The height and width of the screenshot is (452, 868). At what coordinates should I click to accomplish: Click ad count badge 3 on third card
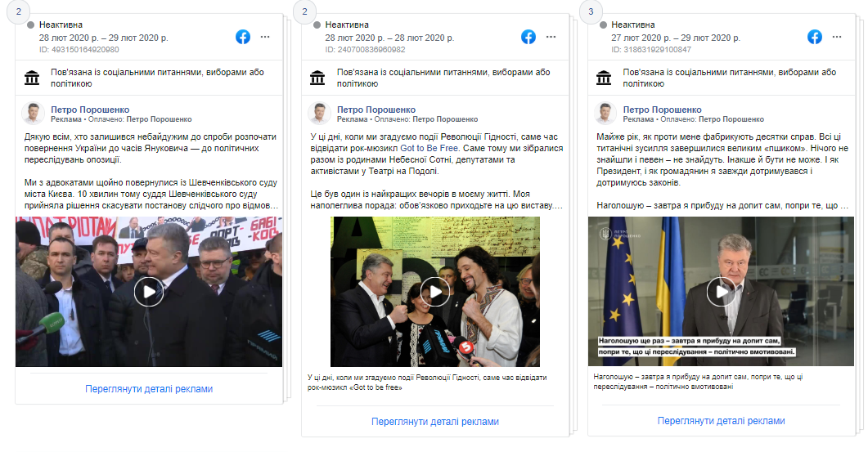tap(591, 11)
